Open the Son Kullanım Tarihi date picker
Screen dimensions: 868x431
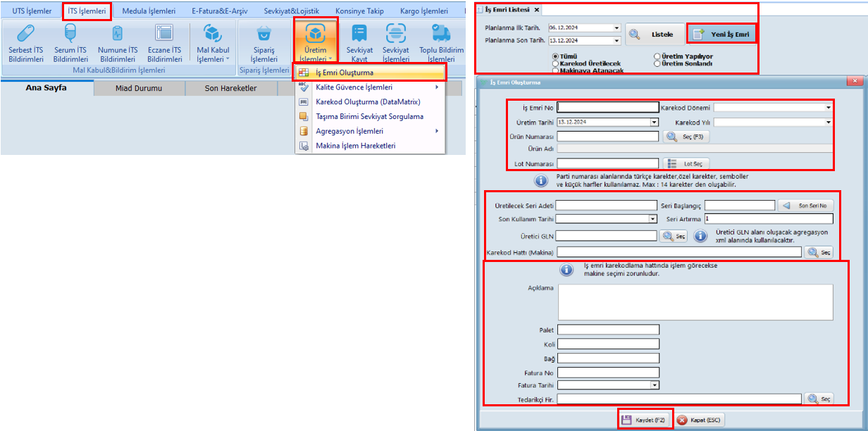click(x=653, y=219)
